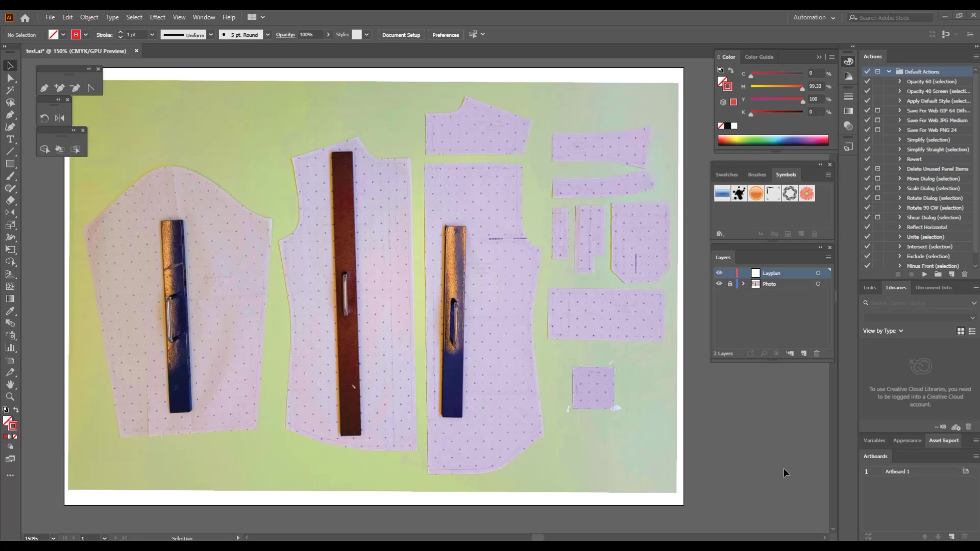This screenshot has height=551, width=980.
Task: Expand the Default Actions folder
Action: pyautogui.click(x=888, y=71)
